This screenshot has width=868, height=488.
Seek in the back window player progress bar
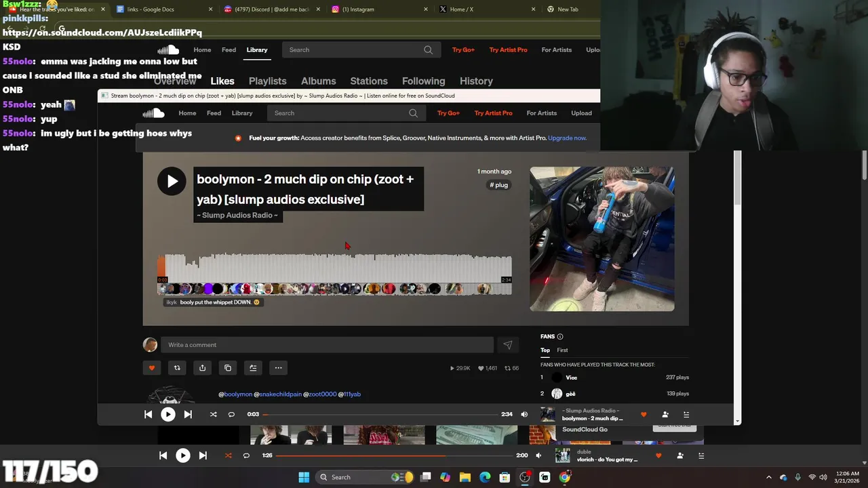pos(395,455)
